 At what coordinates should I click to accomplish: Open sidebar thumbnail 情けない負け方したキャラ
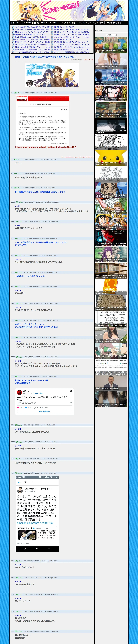111,174
